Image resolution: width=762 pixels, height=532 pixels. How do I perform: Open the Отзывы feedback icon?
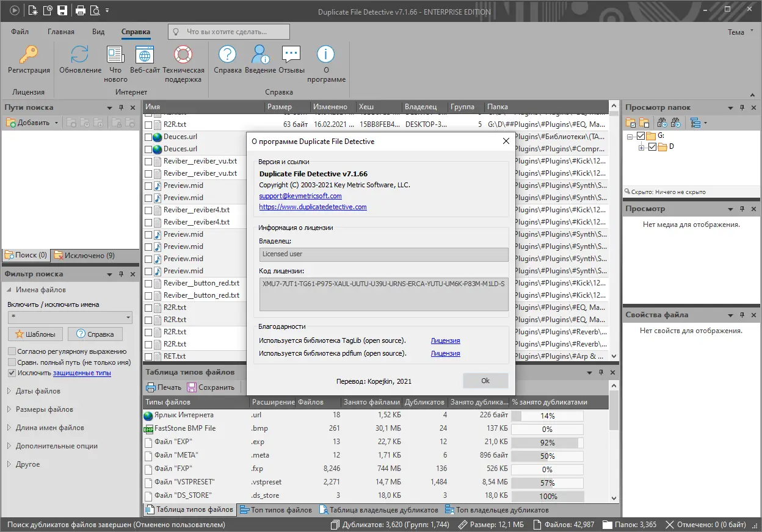tap(291, 56)
